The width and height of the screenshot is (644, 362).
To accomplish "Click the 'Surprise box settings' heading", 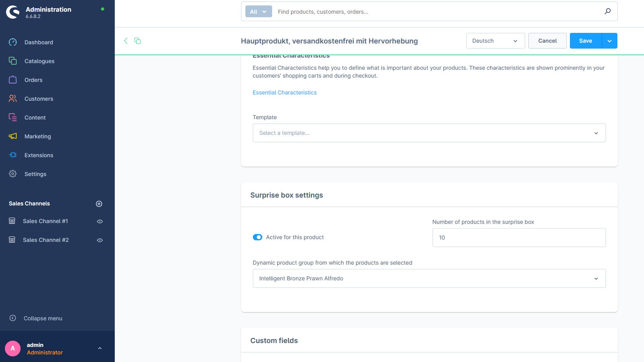I will tap(286, 195).
